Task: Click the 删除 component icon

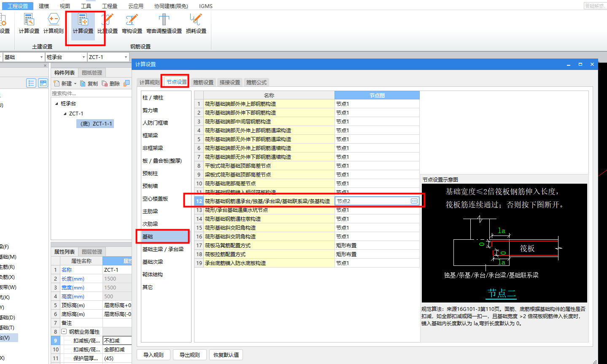Action: pyautogui.click(x=105, y=83)
